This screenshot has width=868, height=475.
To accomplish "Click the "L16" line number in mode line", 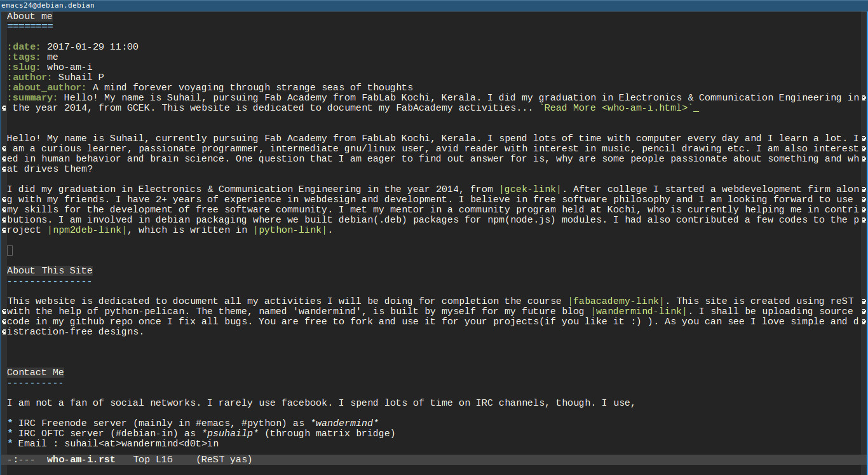I will [165, 459].
